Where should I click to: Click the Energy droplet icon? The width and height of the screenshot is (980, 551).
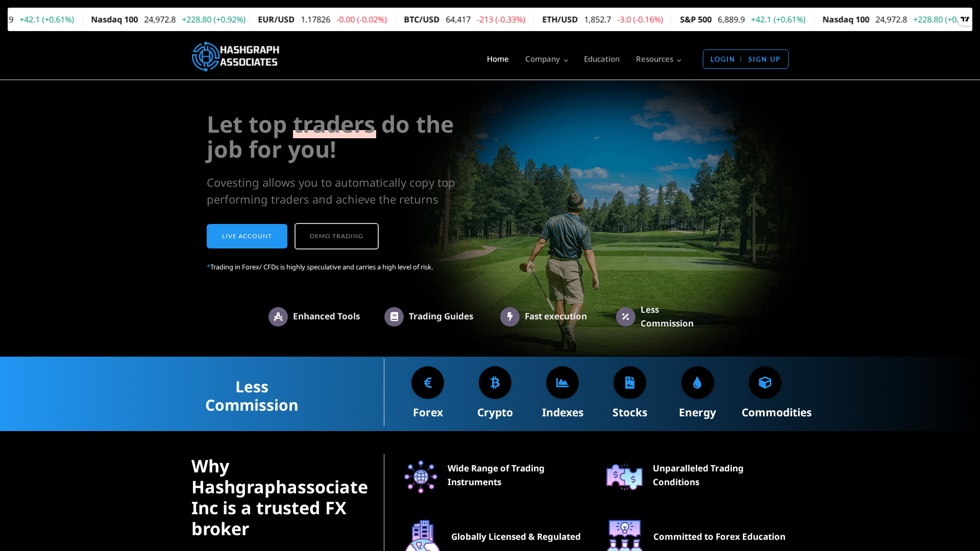[697, 382]
